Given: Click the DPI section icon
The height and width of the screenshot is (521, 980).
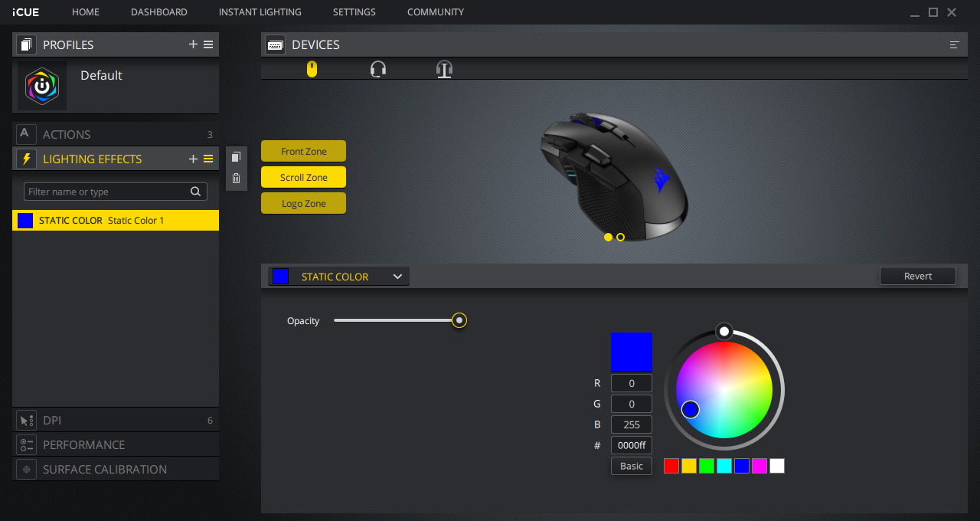Looking at the screenshot, I should pyautogui.click(x=26, y=420).
